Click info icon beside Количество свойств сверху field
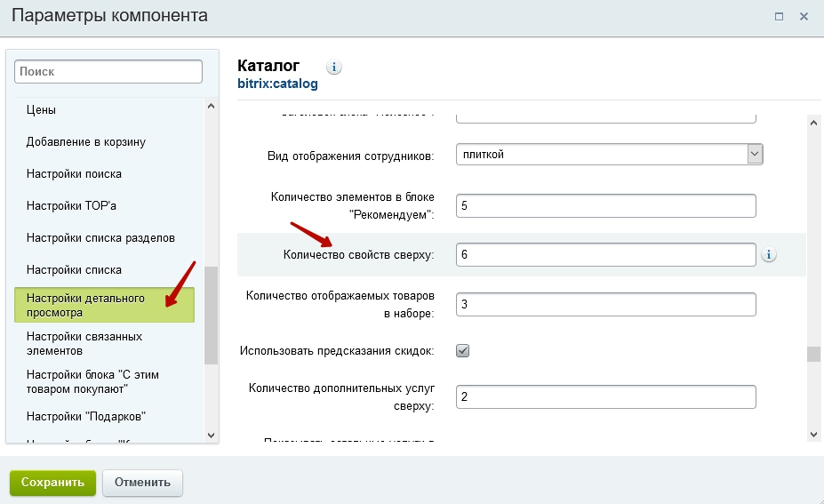Screen dimensions: 824x504 [x=769, y=255]
